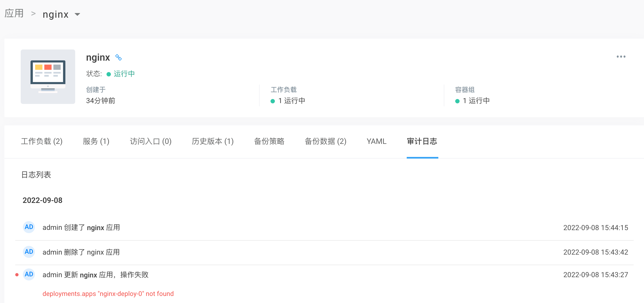The height and width of the screenshot is (303, 644).
Task: Click the nginx application thumbnail image
Action: [x=48, y=77]
